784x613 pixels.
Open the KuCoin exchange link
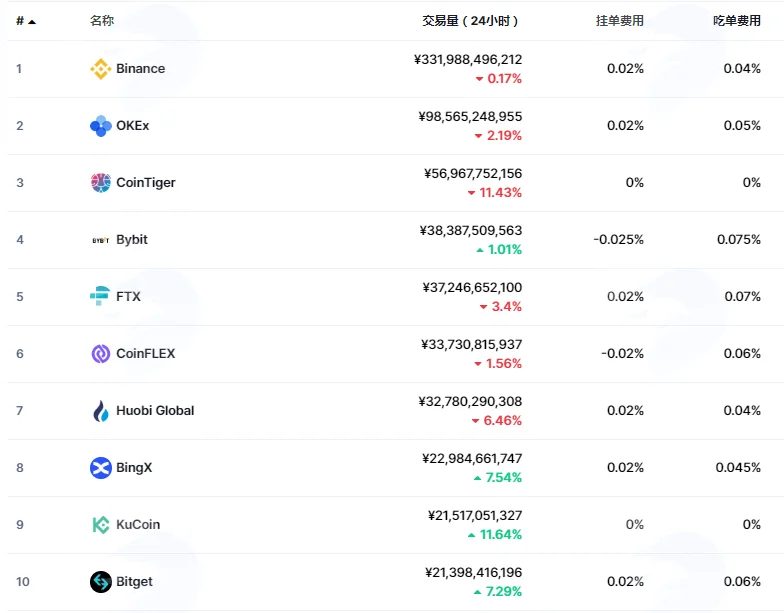click(138, 524)
